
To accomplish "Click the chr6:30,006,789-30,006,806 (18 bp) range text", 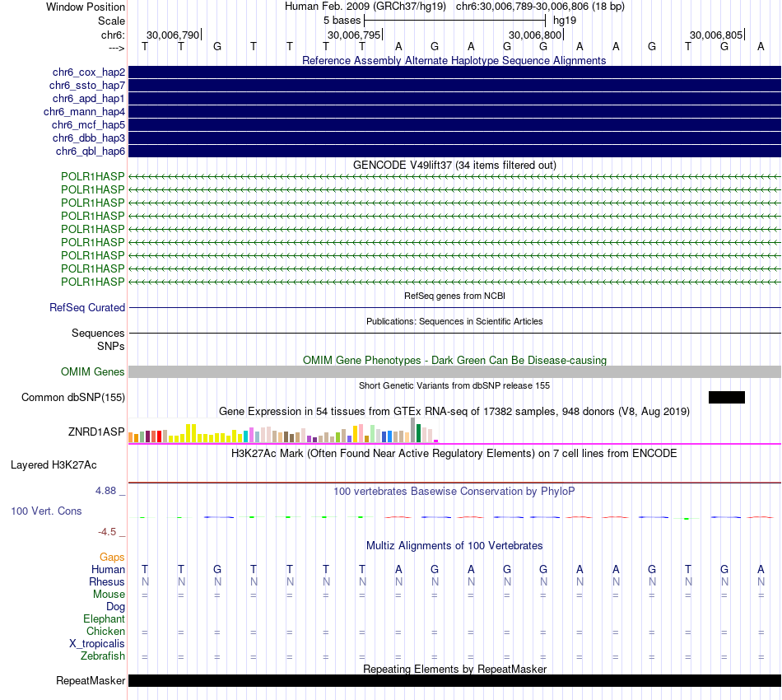I will (540, 7).
